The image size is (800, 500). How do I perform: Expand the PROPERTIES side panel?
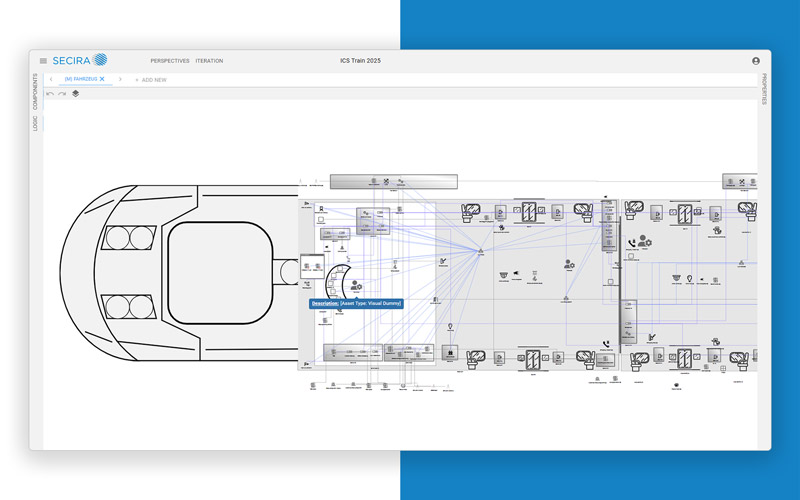[764, 89]
